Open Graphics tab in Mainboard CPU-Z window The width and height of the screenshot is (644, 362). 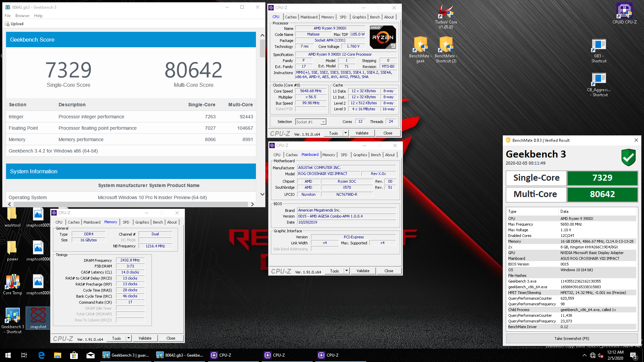[x=360, y=155]
